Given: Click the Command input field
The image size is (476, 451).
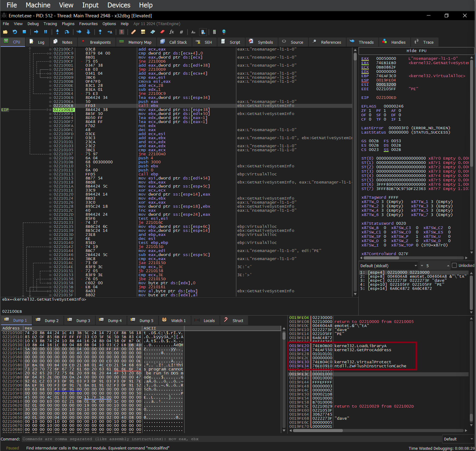Looking at the screenshot, I should click(231, 439).
